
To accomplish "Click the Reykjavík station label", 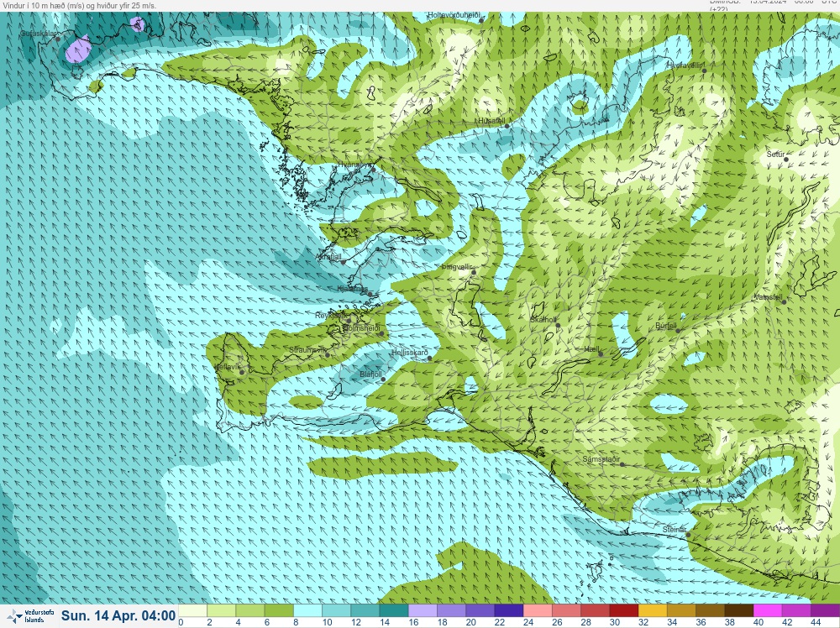I will [x=330, y=316].
